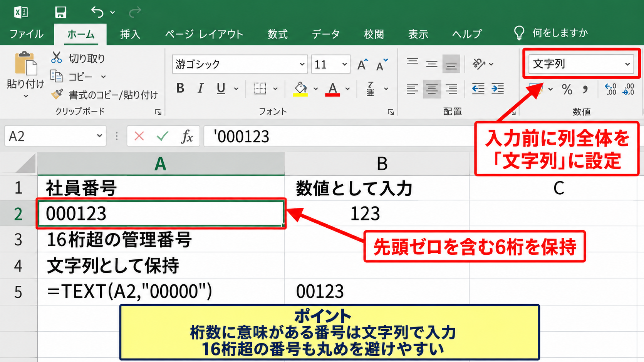This screenshot has width=644, height=362.
Task: Apply comma style number format
Action: click(x=585, y=90)
